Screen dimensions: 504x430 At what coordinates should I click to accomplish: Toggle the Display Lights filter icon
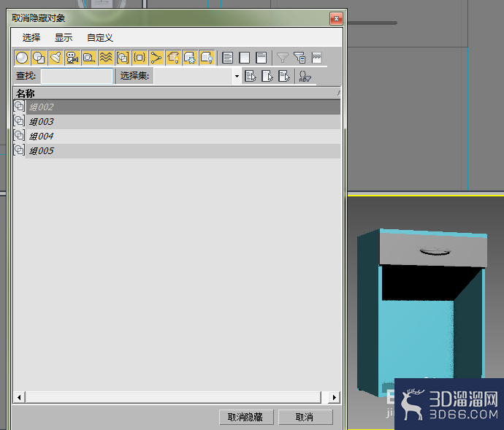[x=56, y=58]
